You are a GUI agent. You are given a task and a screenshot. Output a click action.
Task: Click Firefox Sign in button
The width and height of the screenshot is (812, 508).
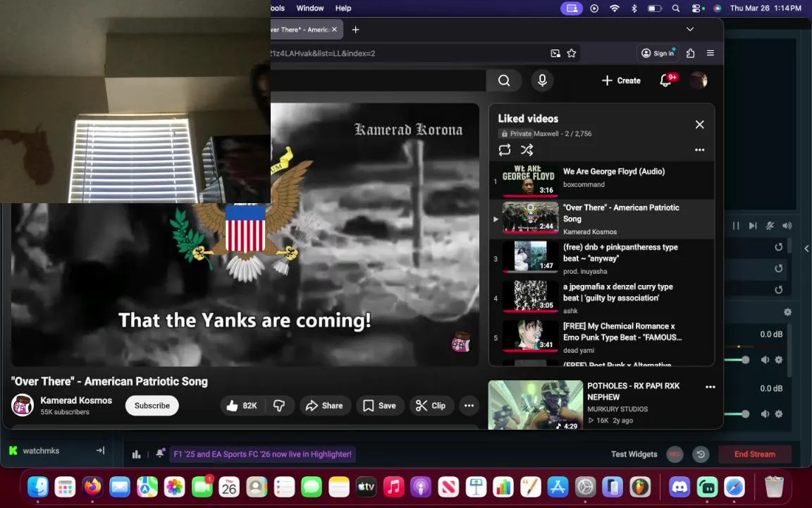point(658,53)
